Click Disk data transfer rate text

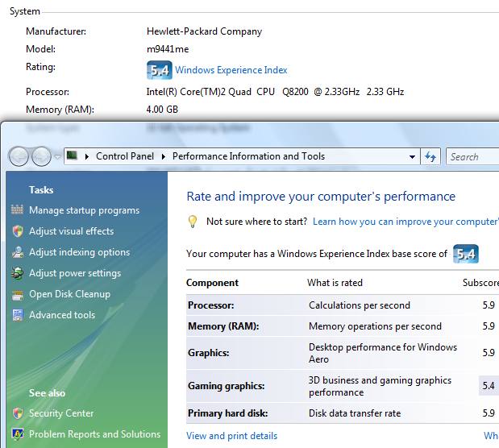(x=355, y=413)
